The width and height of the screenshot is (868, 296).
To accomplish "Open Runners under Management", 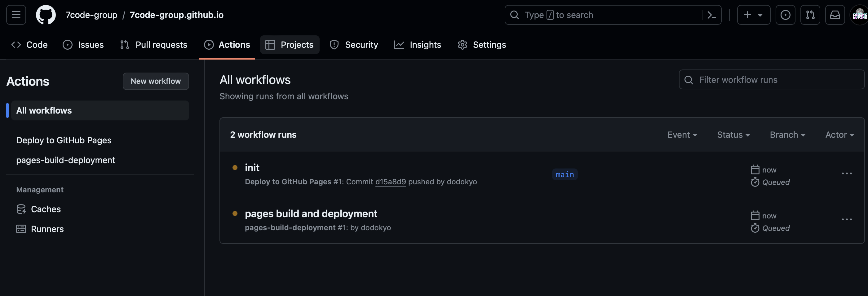I will tap(47, 229).
